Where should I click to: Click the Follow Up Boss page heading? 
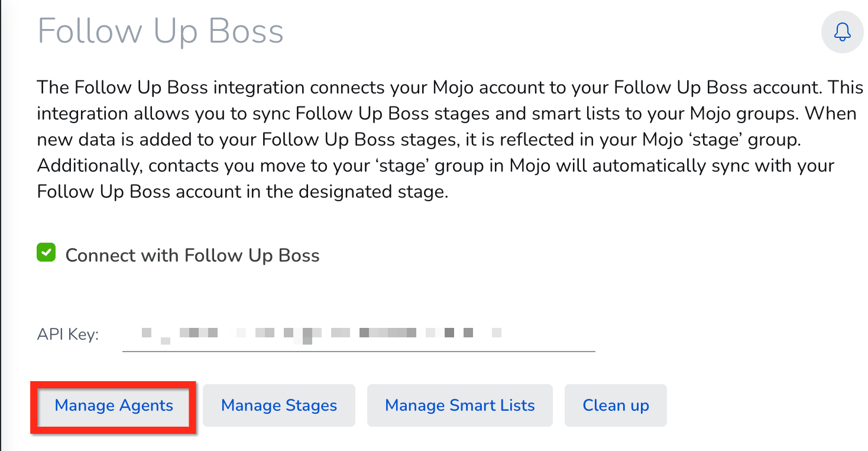click(161, 31)
